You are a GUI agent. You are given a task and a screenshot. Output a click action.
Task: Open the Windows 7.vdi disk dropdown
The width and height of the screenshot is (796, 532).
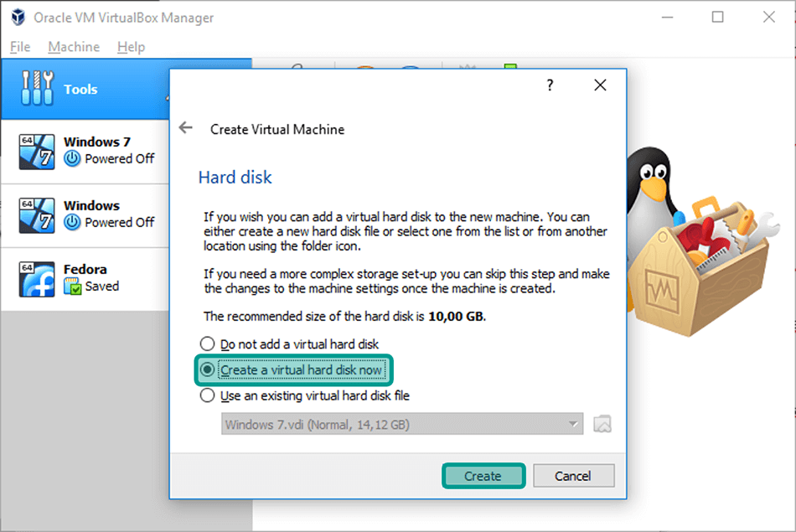[402, 425]
